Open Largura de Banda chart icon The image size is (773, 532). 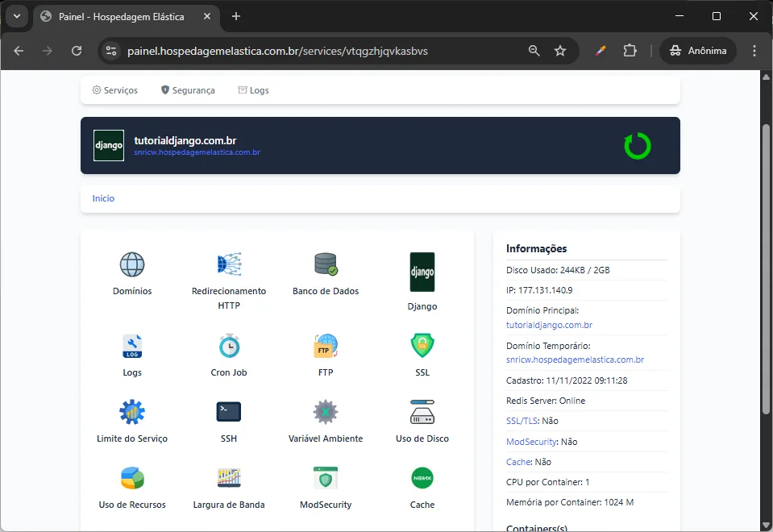[x=229, y=478]
